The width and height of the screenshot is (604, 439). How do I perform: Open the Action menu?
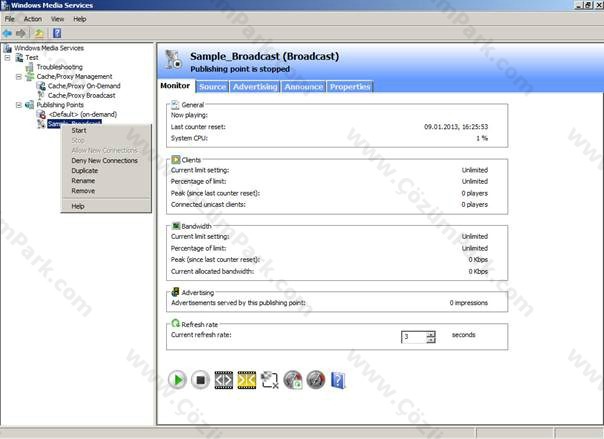[33, 19]
